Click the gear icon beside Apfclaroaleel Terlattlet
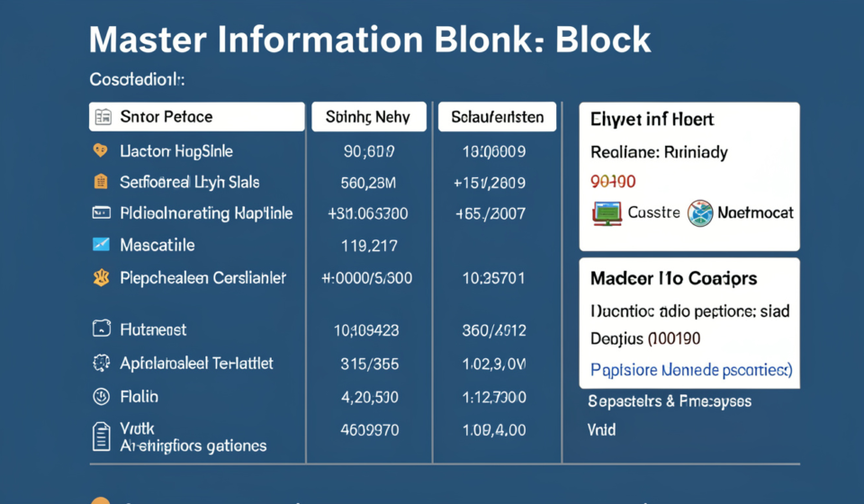The height and width of the screenshot is (504, 864). 102,363
